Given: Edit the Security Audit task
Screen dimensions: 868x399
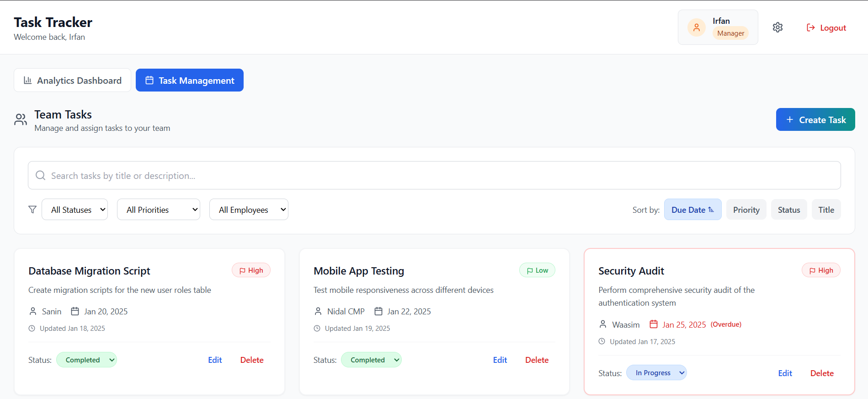Looking at the screenshot, I should click(x=785, y=373).
